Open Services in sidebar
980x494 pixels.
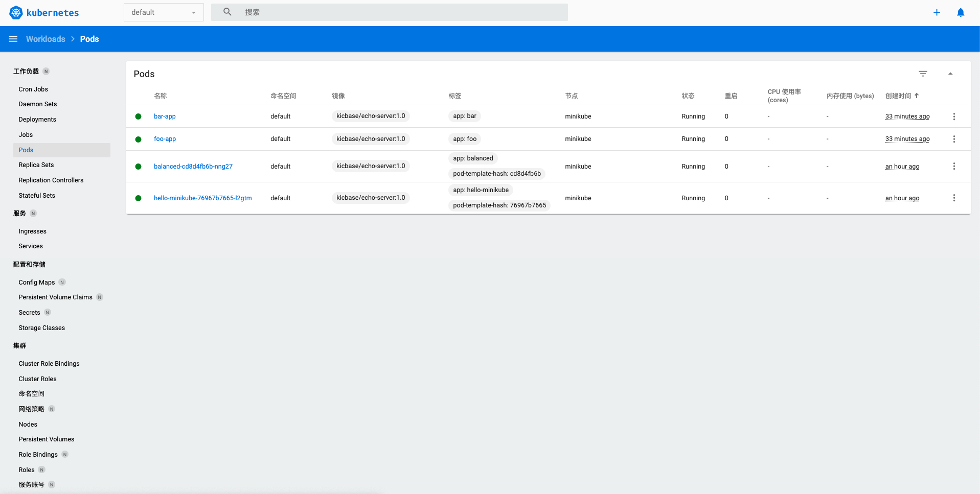point(31,246)
